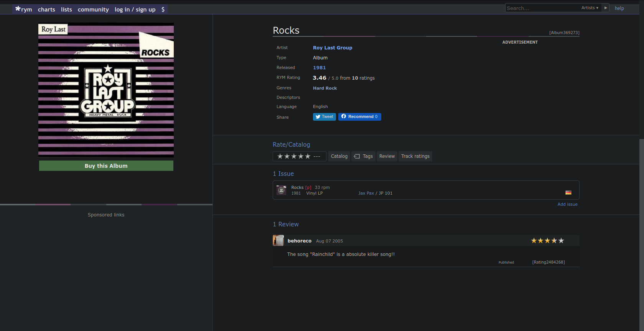Open the behoreco user profile link
Viewport: 644px width, 331px height.
(300, 241)
